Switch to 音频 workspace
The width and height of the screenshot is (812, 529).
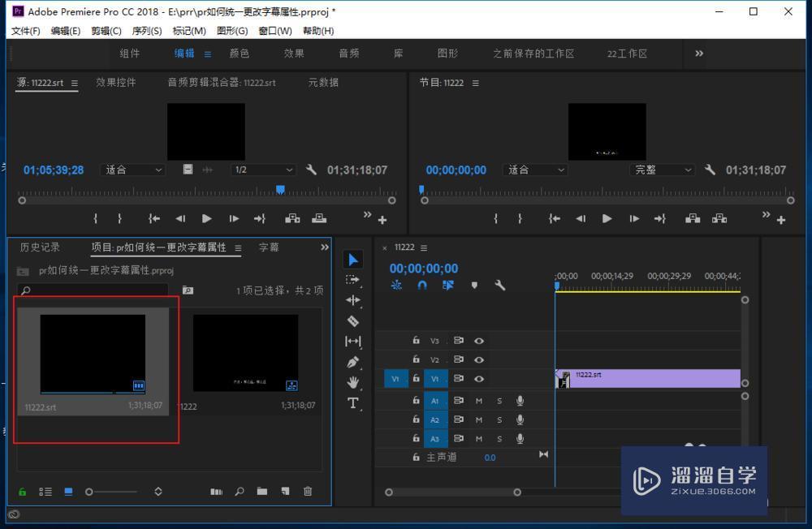coord(349,54)
